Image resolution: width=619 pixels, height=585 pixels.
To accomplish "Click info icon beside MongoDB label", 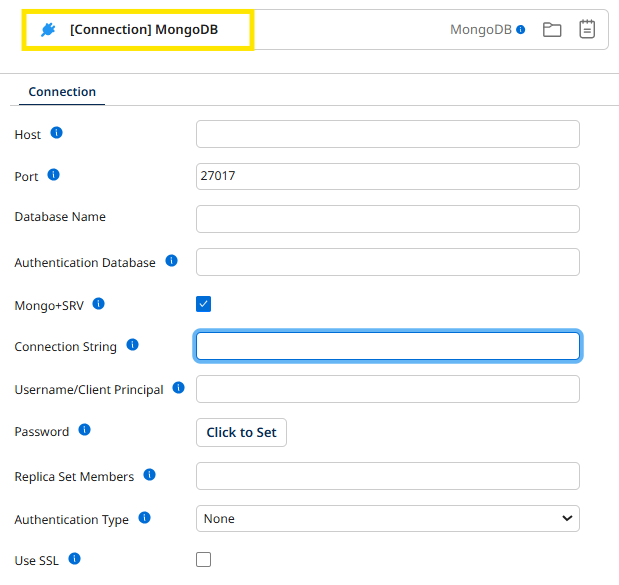I will (x=520, y=30).
